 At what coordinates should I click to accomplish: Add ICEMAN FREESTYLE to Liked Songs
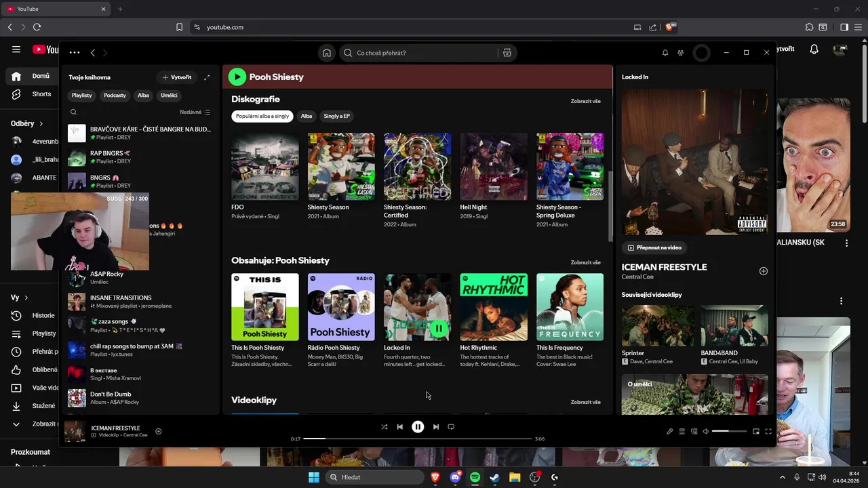pyautogui.click(x=763, y=271)
